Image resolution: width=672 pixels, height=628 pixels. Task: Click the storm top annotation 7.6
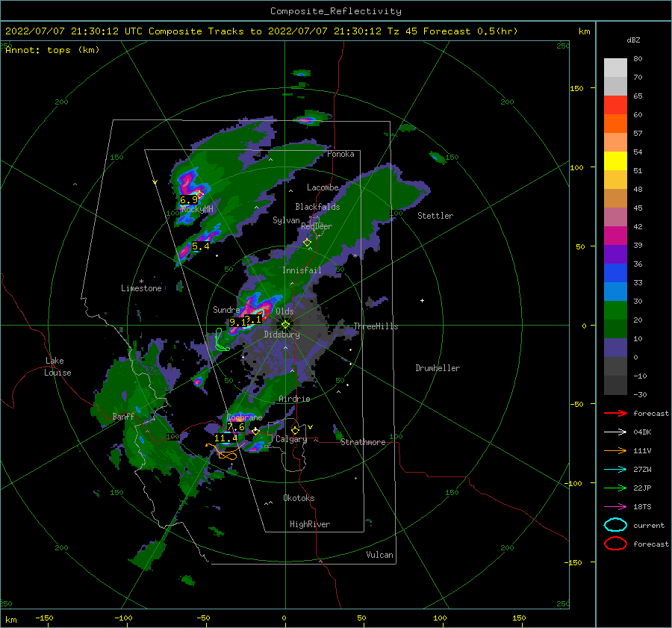click(236, 427)
